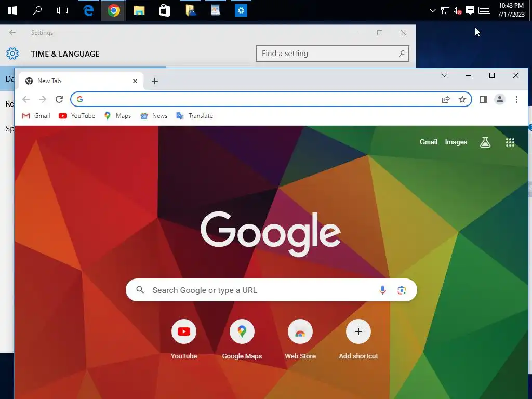
Task: Launch Microsoft Edge from taskbar
Action: 88,10
